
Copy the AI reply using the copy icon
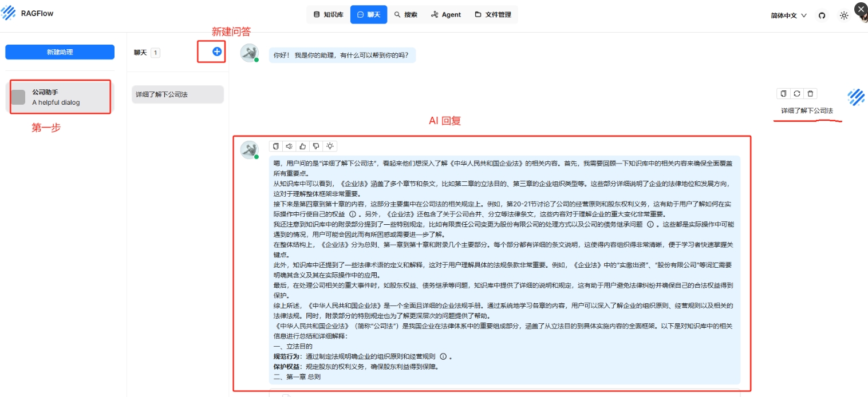tap(275, 146)
